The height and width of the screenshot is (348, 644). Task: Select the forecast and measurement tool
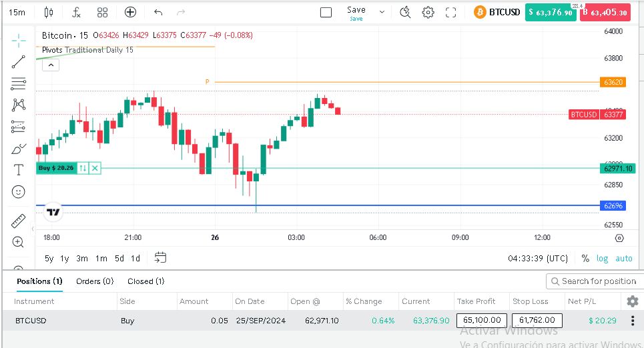(x=19, y=127)
